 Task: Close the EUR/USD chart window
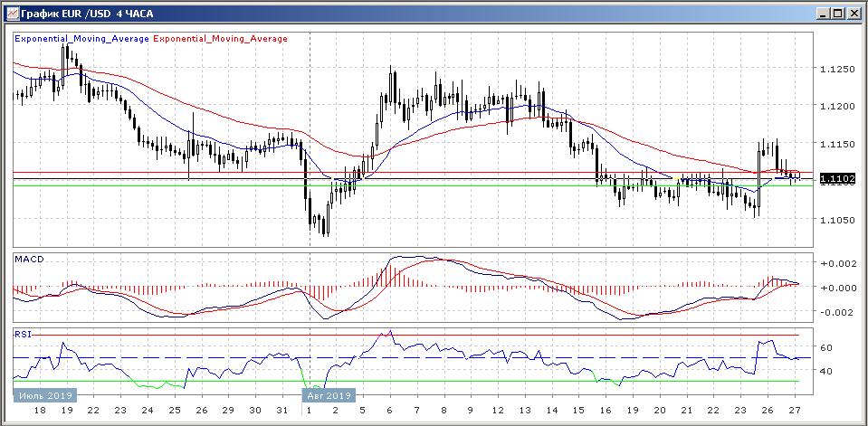(x=854, y=13)
